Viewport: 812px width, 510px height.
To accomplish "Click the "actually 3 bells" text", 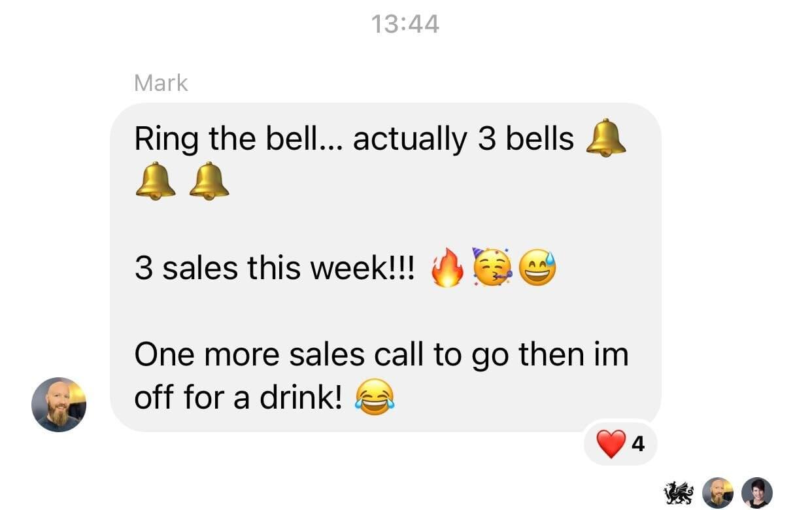I will 464,139.
